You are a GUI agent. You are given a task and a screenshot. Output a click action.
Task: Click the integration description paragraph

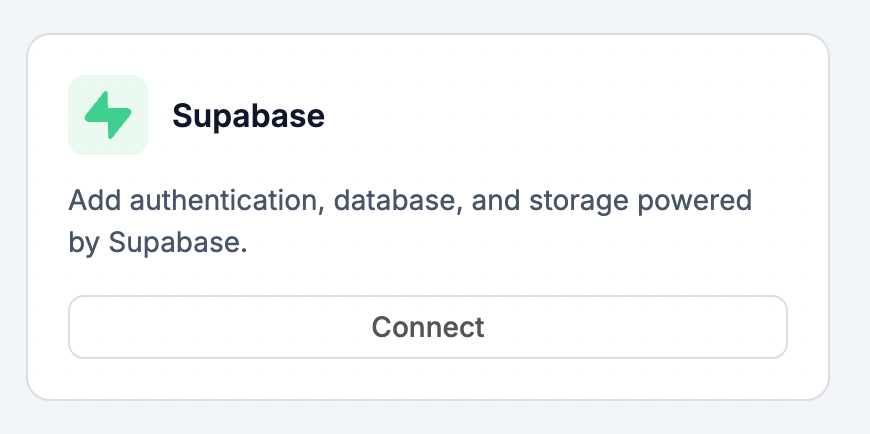tap(408, 221)
